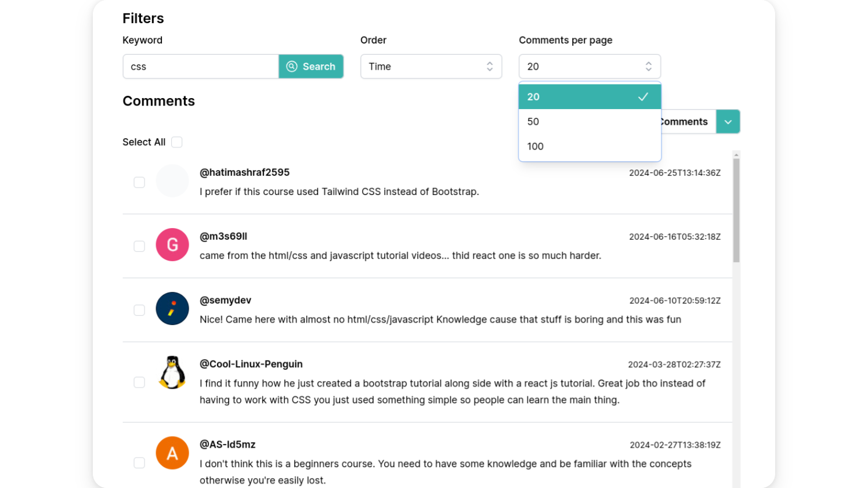Check the box for hatimashraf2595's comment
The width and height of the screenshot is (868, 488).
tap(139, 182)
